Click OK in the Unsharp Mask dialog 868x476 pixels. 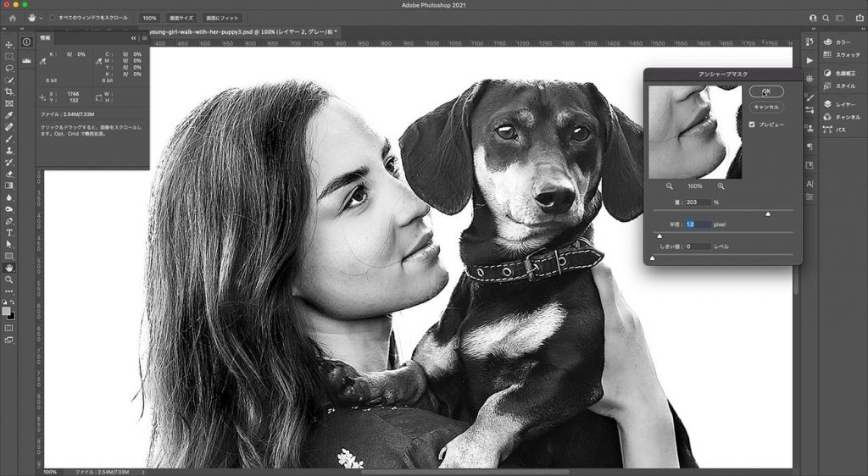click(766, 91)
